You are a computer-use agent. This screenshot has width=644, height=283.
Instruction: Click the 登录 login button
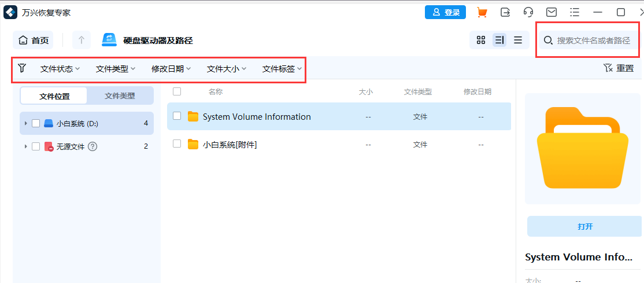click(445, 12)
